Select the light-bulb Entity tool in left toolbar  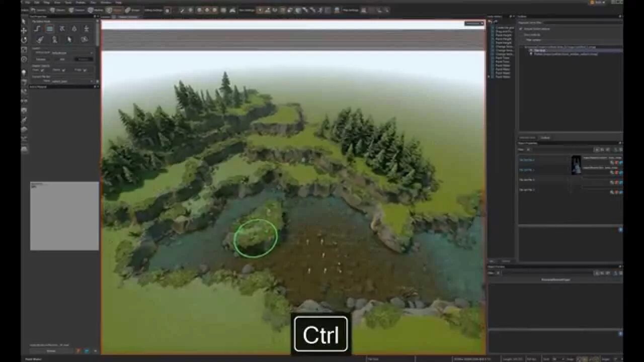click(x=24, y=72)
